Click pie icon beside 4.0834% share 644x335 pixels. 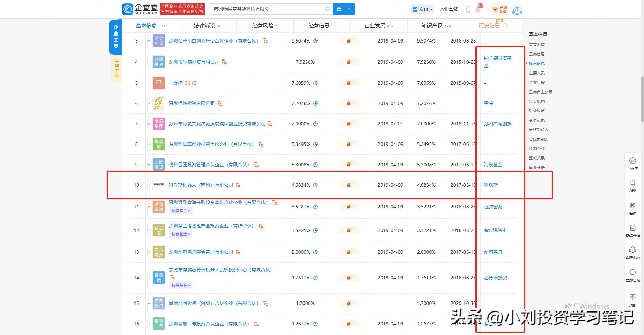pos(315,185)
